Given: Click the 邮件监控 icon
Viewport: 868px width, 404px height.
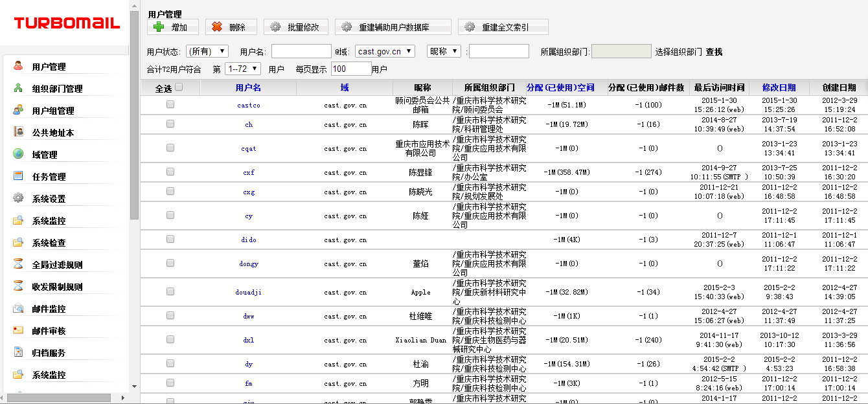Looking at the screenshot, I should click(18, 308).
